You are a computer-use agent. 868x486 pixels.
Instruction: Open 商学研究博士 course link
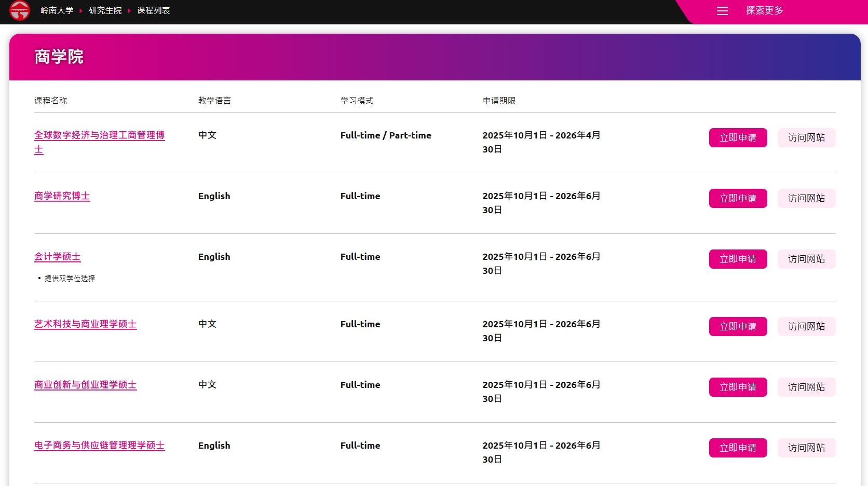click(62, 196)
